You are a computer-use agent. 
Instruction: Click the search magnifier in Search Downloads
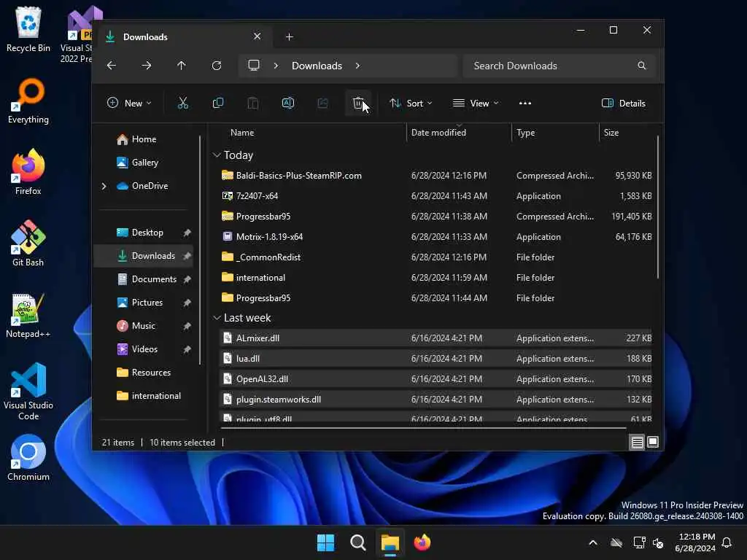point(642,65)
